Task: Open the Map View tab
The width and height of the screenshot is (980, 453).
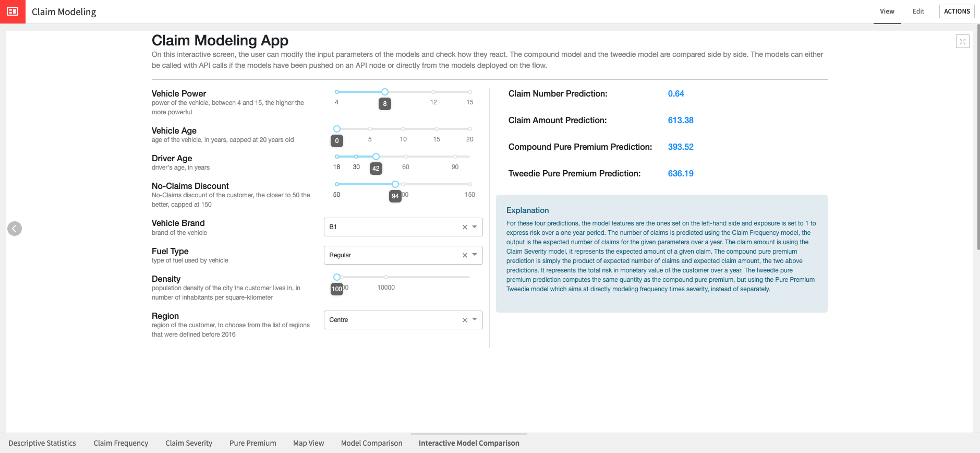Action: (309, 443)
